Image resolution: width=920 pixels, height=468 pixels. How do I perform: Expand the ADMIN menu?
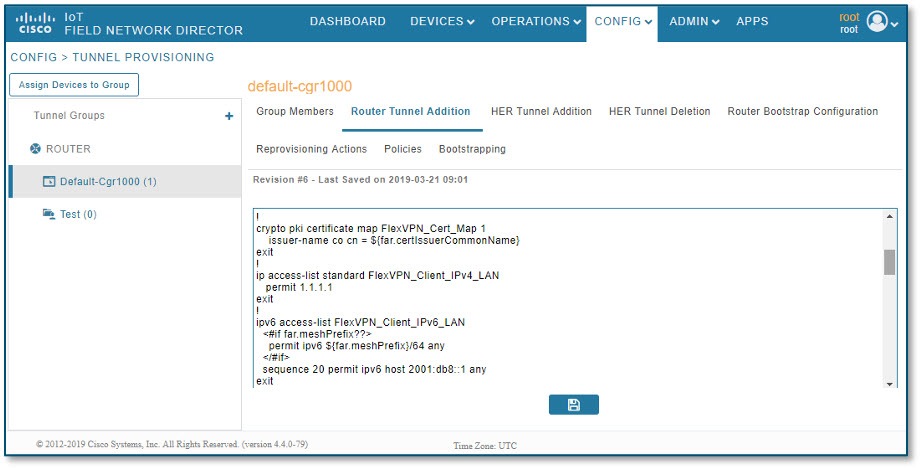coord(694,21)
